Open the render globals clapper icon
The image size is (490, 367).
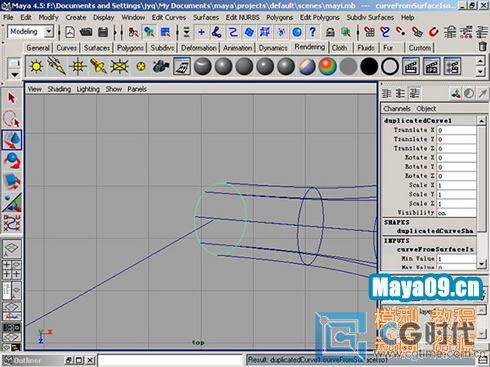coord(452,66)
